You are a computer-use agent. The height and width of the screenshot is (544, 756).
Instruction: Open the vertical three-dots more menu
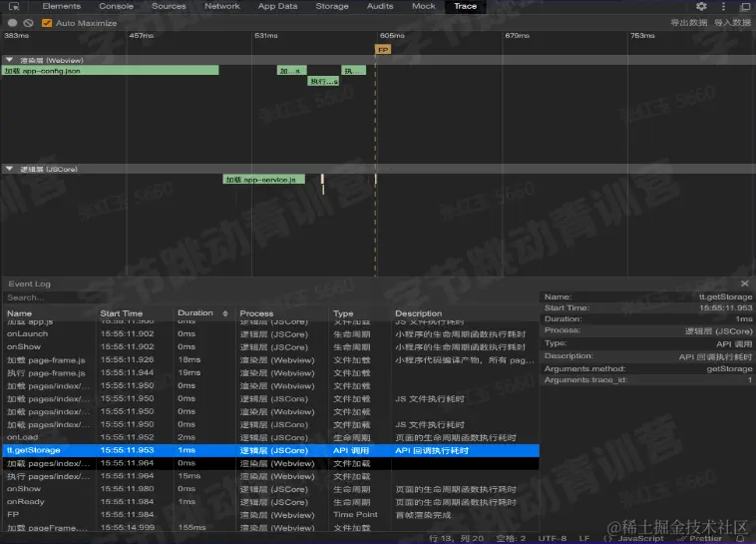point(723,6)
